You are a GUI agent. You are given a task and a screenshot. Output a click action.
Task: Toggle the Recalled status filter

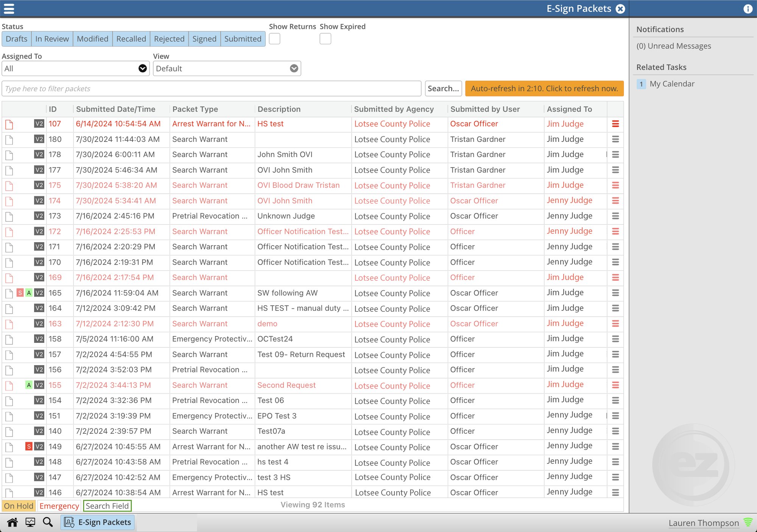(x=131, y=39)
